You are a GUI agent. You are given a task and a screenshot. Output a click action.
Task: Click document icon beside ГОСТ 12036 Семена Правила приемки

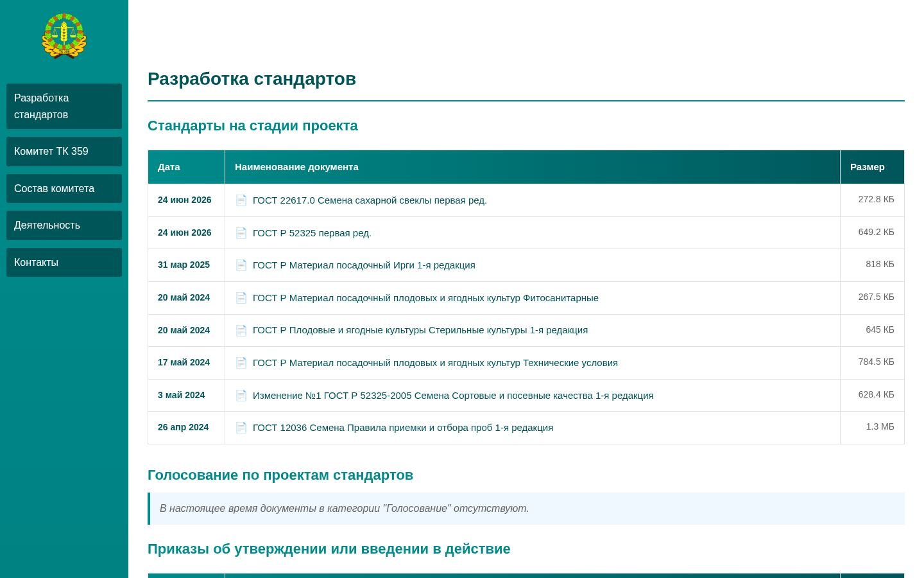[241, 428]
